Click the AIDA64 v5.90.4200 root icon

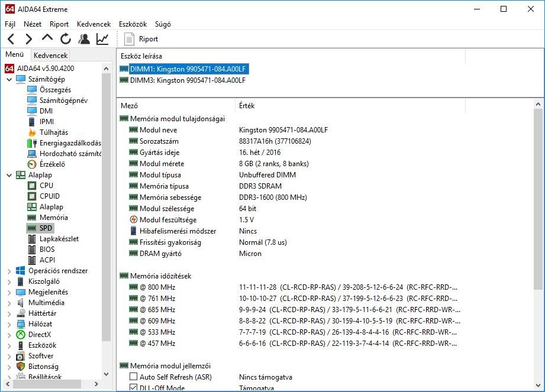pos(9,69)
